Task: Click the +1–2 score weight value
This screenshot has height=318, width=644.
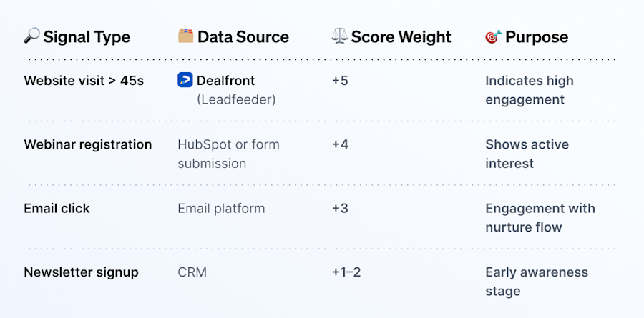Action: point(346,272)
